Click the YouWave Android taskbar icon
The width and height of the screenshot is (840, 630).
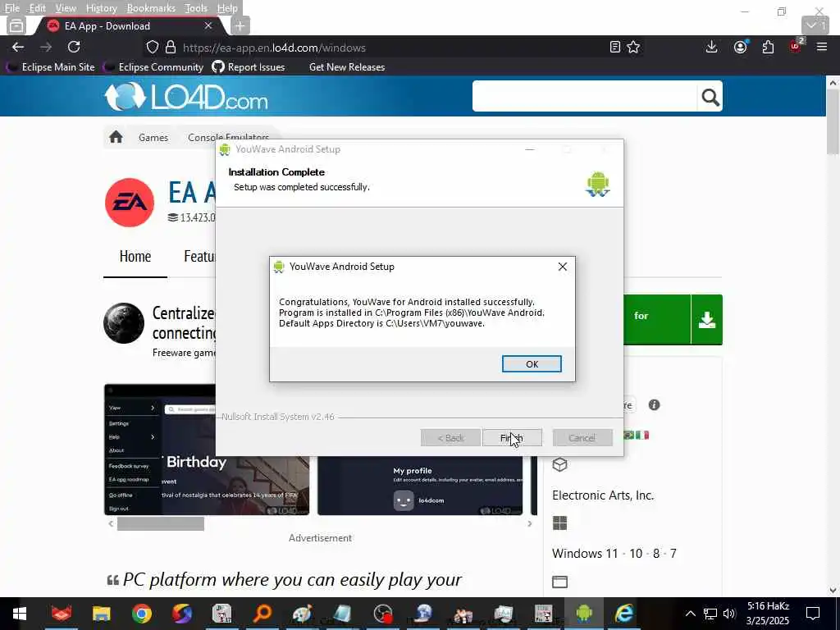click(x=583, y=614)
